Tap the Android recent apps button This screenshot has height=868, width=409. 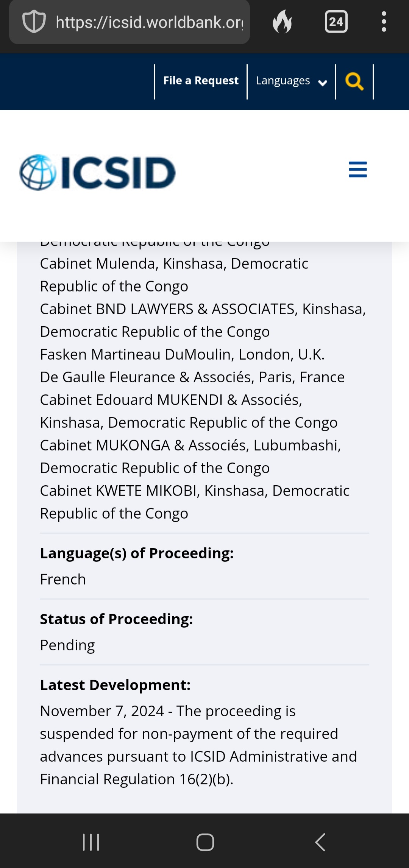coord(91,842)
